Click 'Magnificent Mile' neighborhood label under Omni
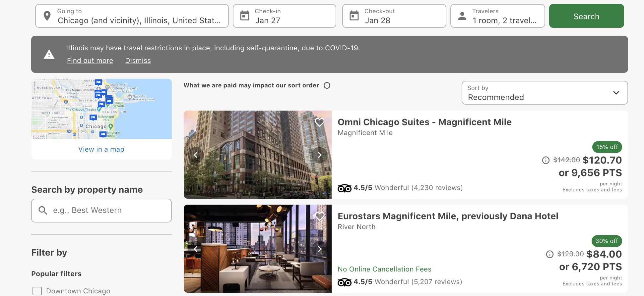This screenshot has width=644, height=296. [x=365, y=133]
